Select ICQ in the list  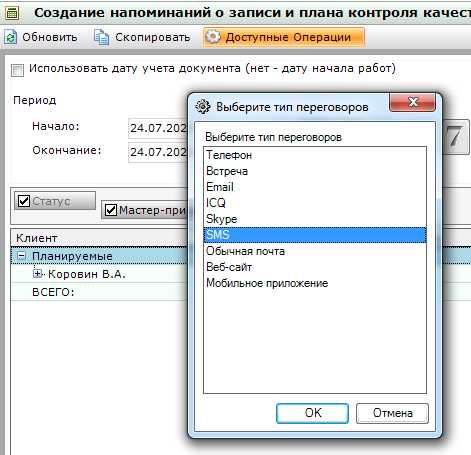(x=315, y=203)
